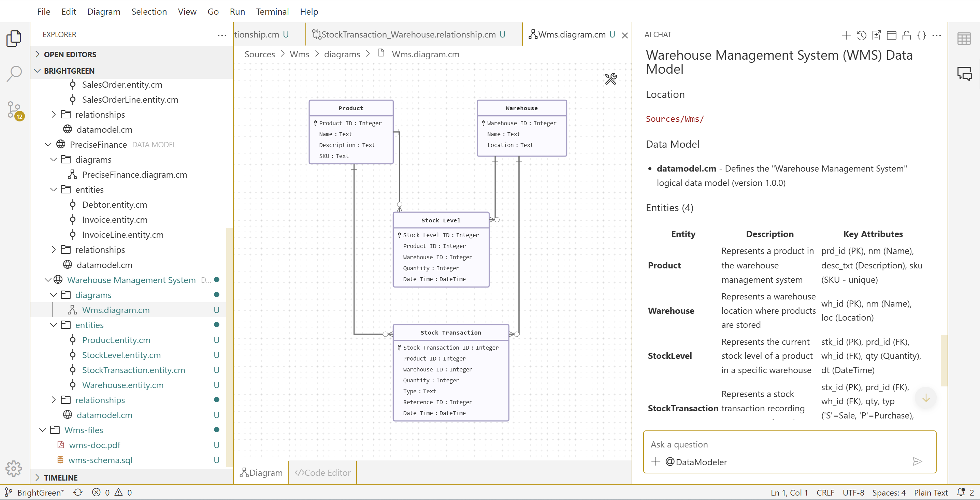Open StockLevel.entity.cm in explorer
980x500 pixels.
(x=121, y=355)
